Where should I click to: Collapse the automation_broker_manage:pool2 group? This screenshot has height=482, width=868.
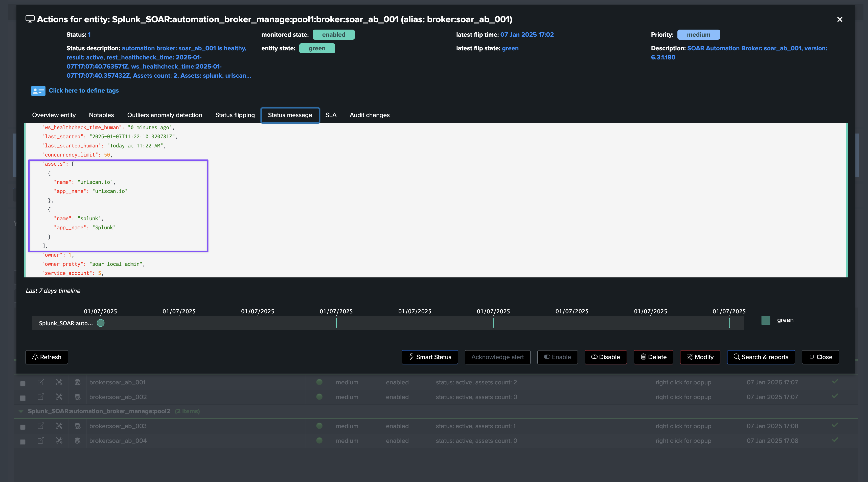pos(21,411)
